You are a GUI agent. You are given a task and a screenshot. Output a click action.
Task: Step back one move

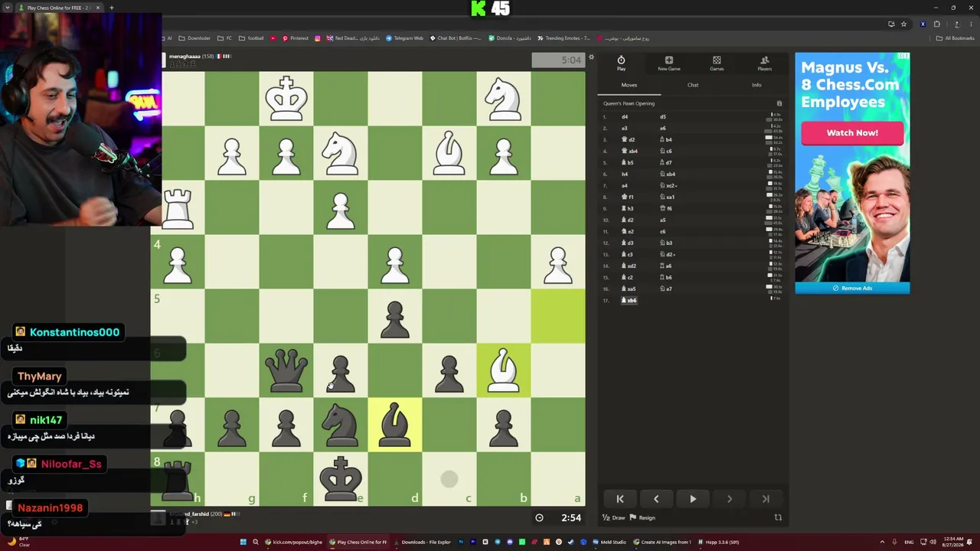point(656,499)
